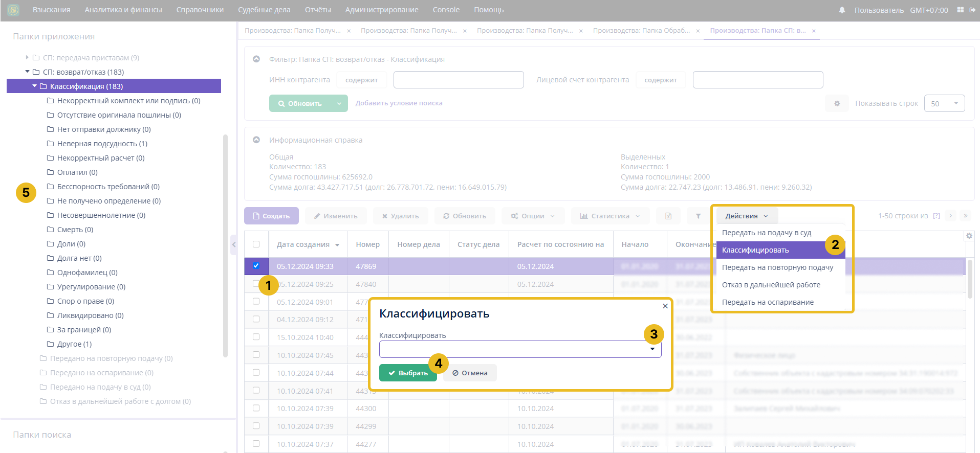Click the logout icon in top bar

pos(972,10)
